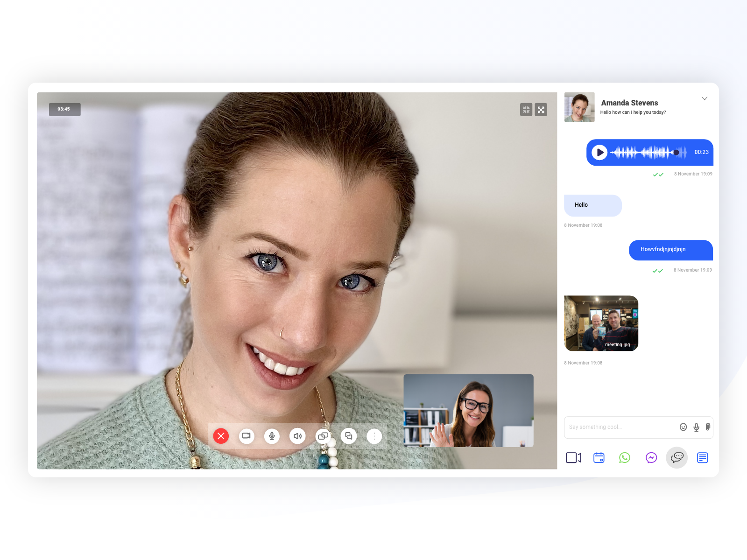Viewport: 747px width, 560px height.
Task: Click the timestamp under the Hello message
Action: (x=583, y=225)
